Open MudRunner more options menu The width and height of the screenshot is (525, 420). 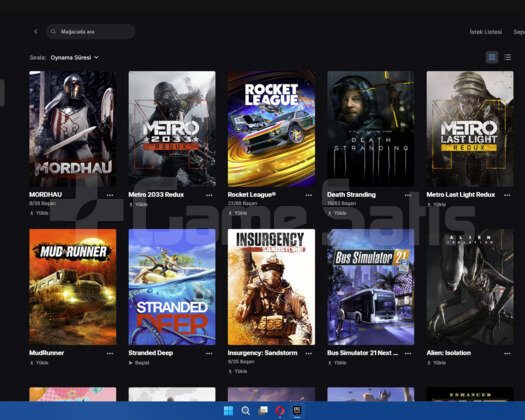110,353
